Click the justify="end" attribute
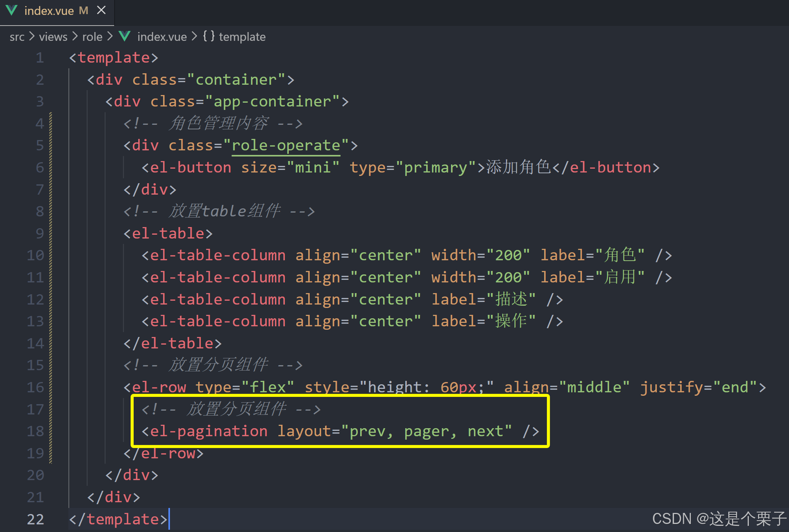Screen dimensions: 789x532 [x=698, y=388]
